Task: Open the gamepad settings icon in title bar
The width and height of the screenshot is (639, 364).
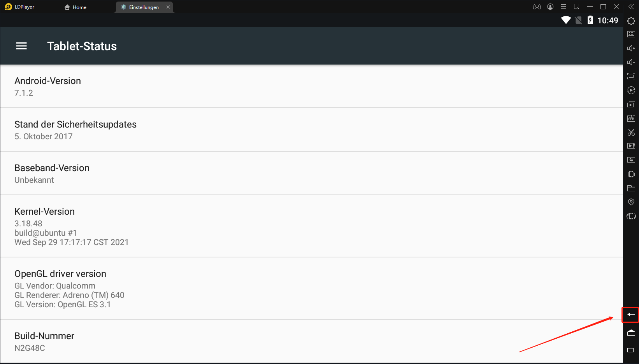Action: pos(537,7)
